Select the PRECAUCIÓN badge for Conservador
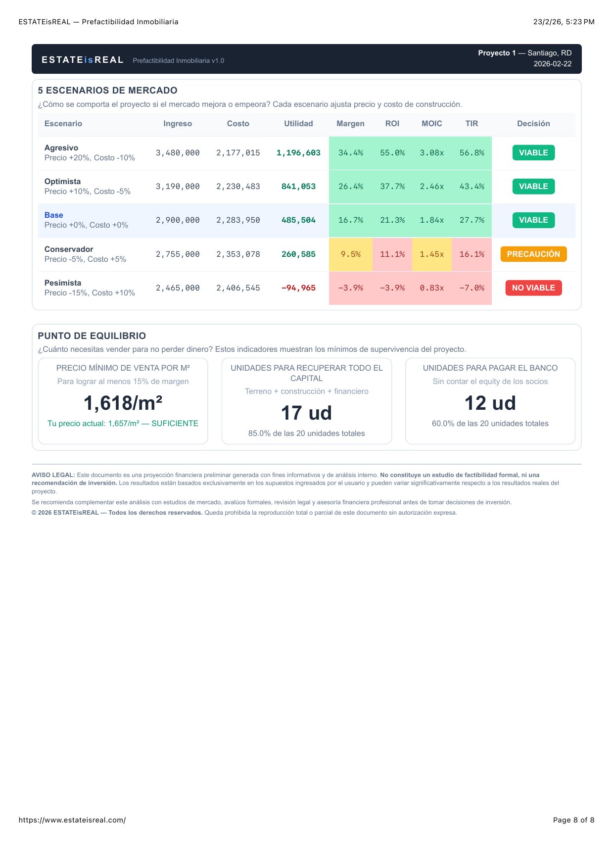Screen dimensions: 614x868 tap(533, 254)
